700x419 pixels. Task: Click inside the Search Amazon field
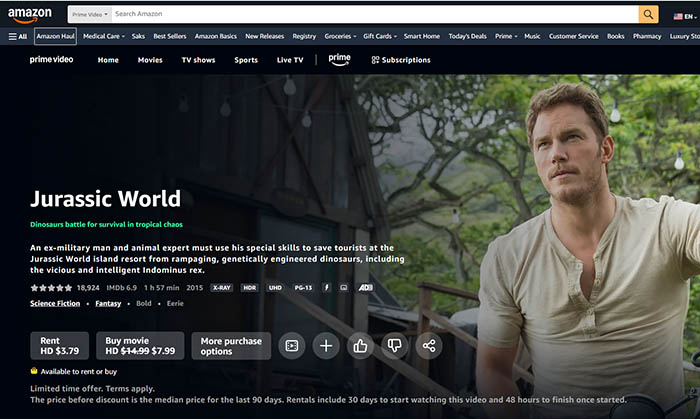tap(375, 14)
